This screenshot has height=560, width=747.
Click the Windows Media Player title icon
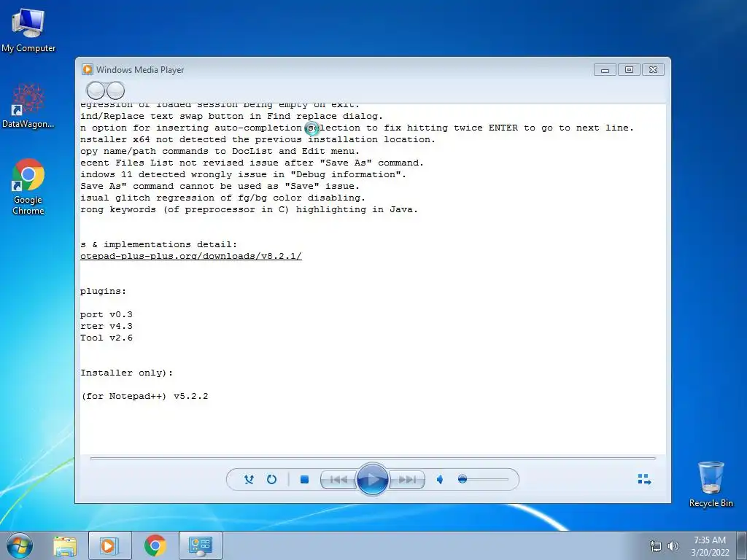click(88, 69)
